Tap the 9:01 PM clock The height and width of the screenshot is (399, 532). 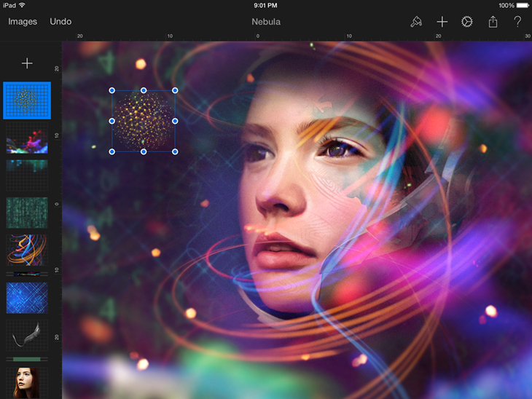point(265,5)
